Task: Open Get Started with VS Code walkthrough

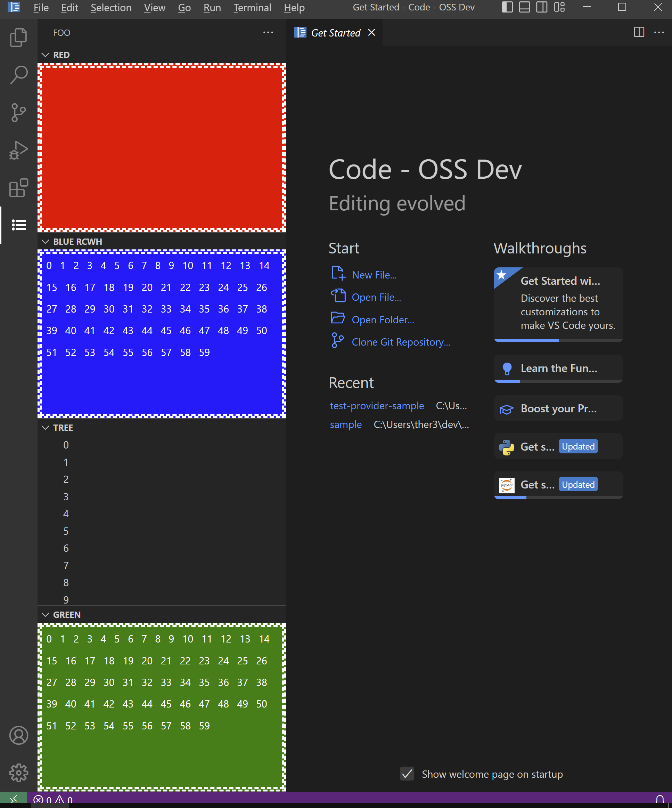Action: click(x=558, y=304)
